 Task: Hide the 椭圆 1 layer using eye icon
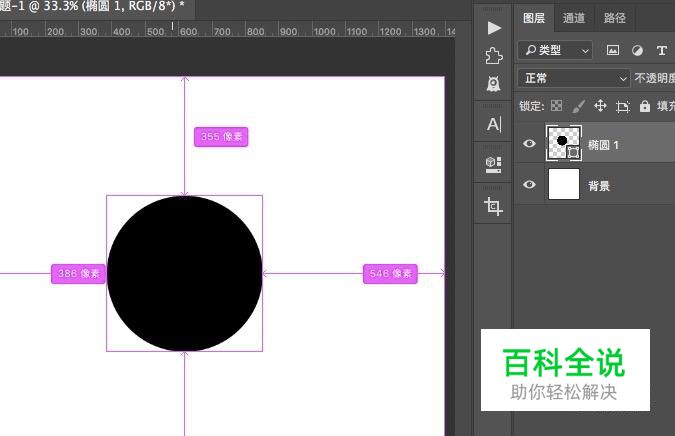[530, 144]
